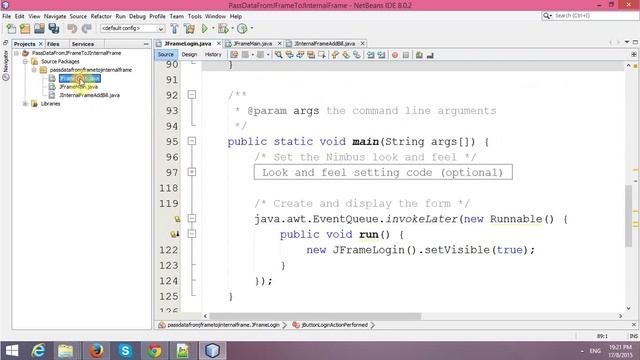This screenshot has height=360, width=640.
Task: Click the Redo arrow icon
Action: pos(86,29)
